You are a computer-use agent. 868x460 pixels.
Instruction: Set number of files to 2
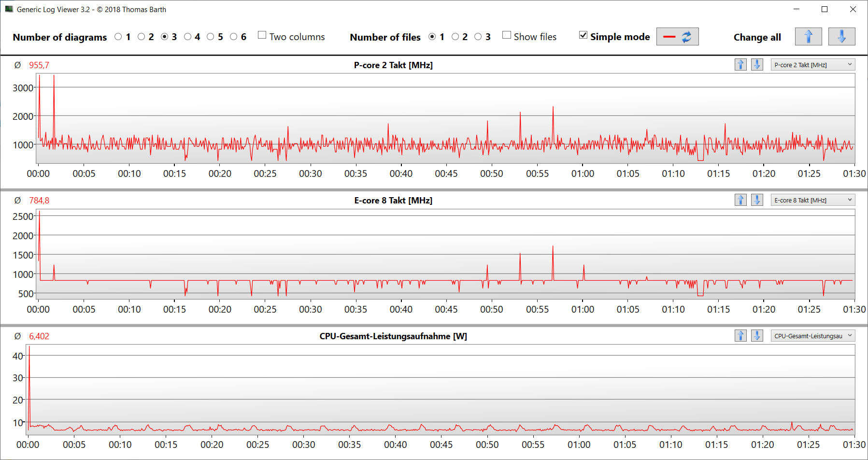(455, 37)
